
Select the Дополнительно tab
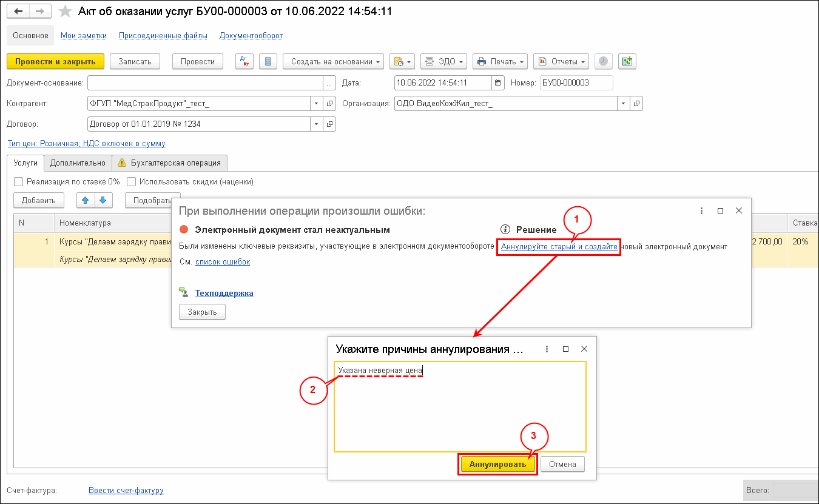pyautogui.click(x=78, y=163)
